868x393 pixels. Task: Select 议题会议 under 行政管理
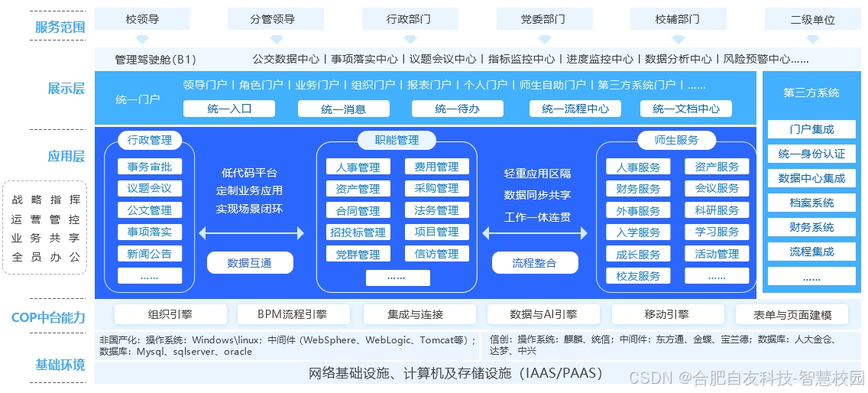[x=150, y=188]
